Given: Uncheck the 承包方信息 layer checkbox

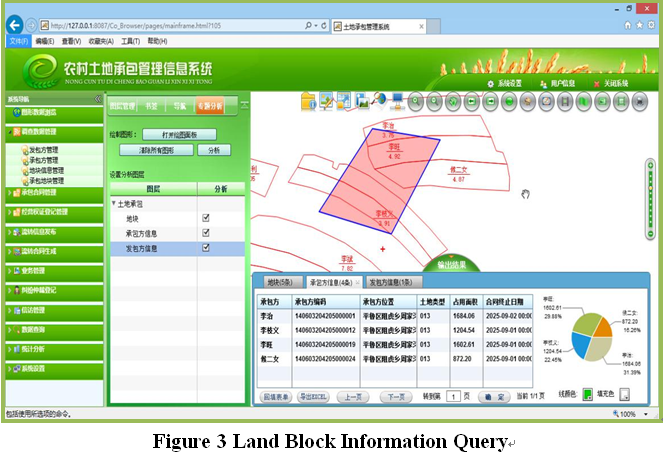Looking at the screenshot, I should (x=206, y=233).
